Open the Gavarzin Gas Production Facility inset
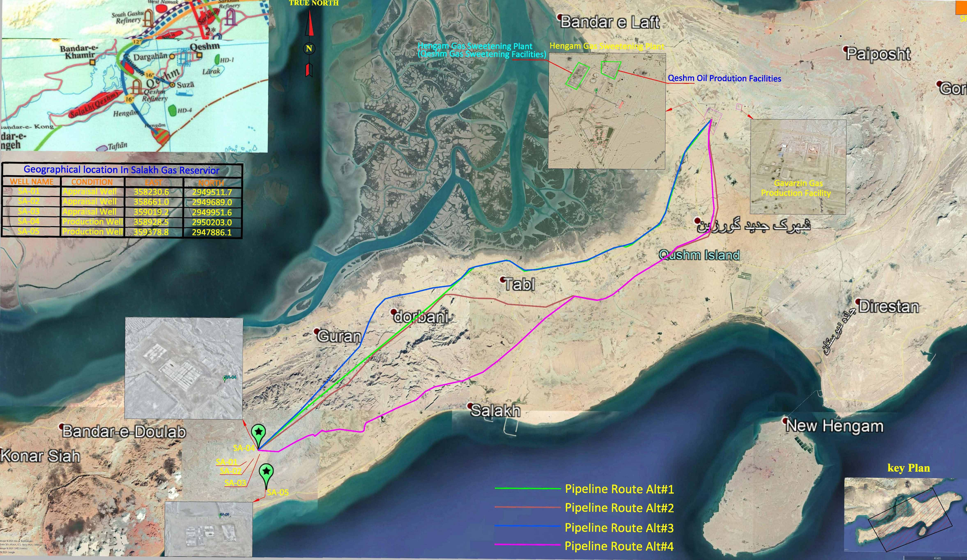 (x=798, y=167)
